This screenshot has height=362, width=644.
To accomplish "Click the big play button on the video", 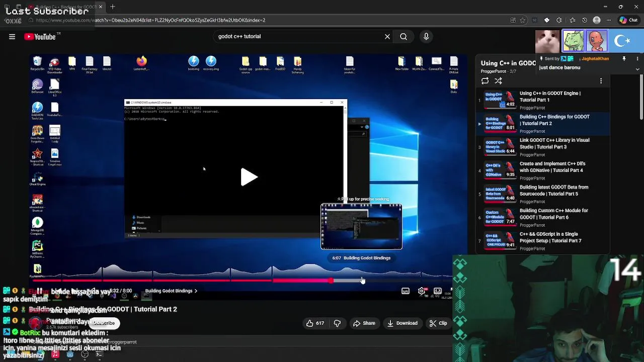I will point(249,177).
